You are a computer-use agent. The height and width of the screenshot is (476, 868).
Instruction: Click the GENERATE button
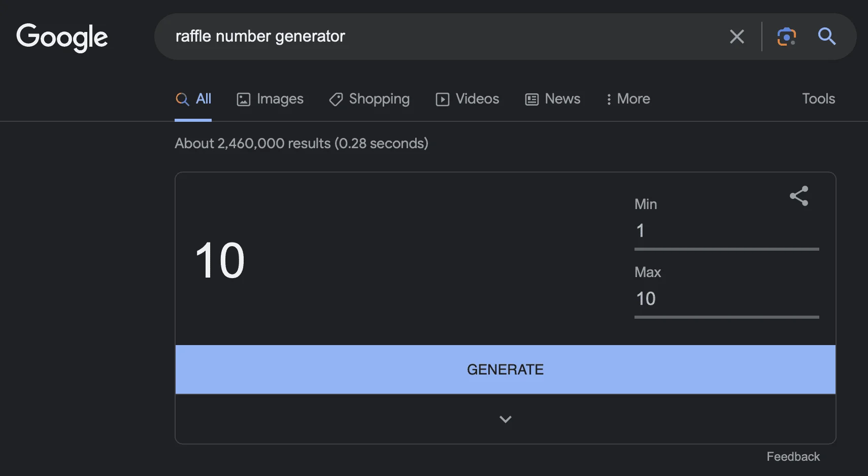tap(506, 369)
